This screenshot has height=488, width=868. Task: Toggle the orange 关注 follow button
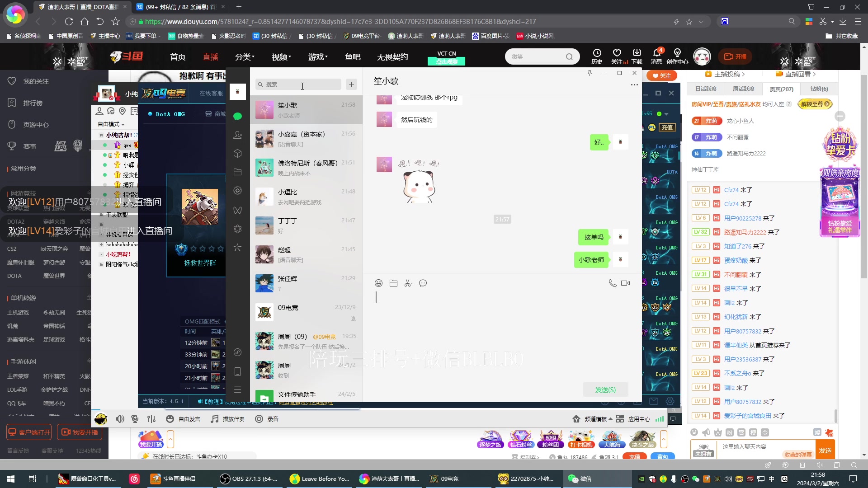661,75
